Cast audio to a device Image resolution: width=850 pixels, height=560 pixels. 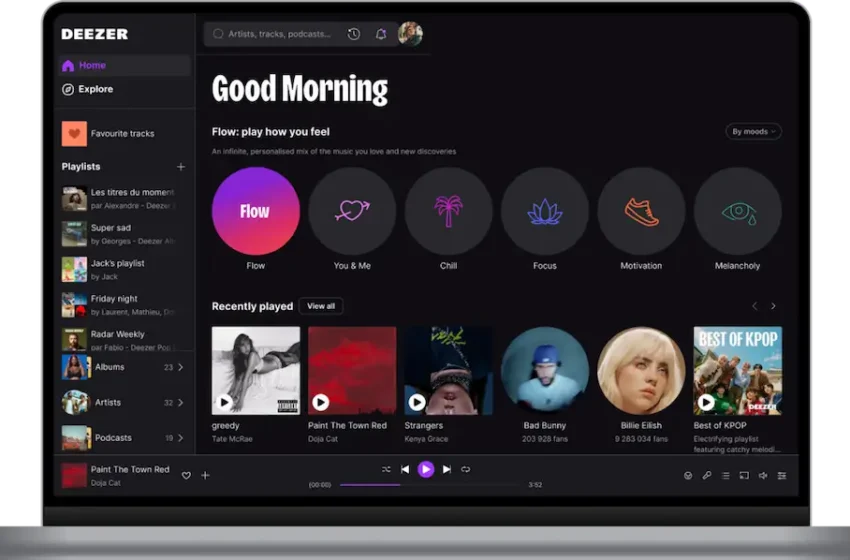pyautogui.click(x=744, y=476)
